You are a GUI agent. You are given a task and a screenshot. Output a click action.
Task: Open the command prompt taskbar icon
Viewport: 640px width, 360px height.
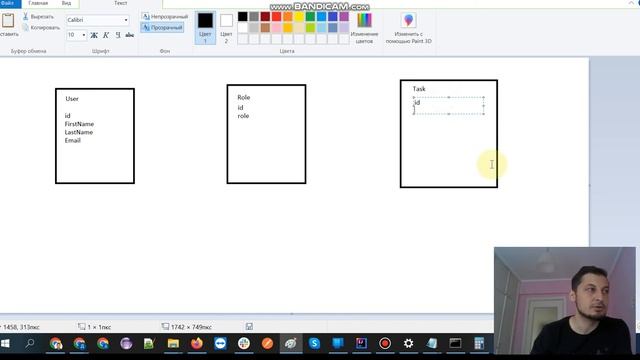[x=455, y=343]
